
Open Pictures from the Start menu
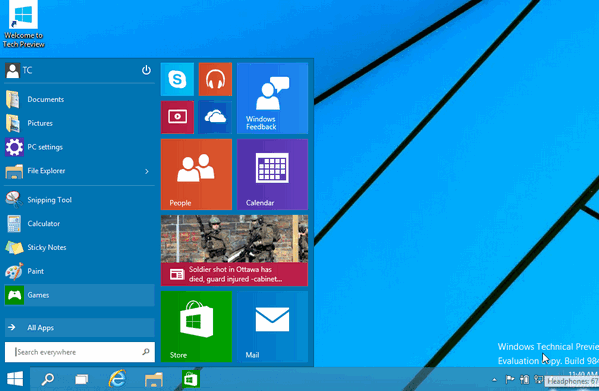tap(79, 123)
